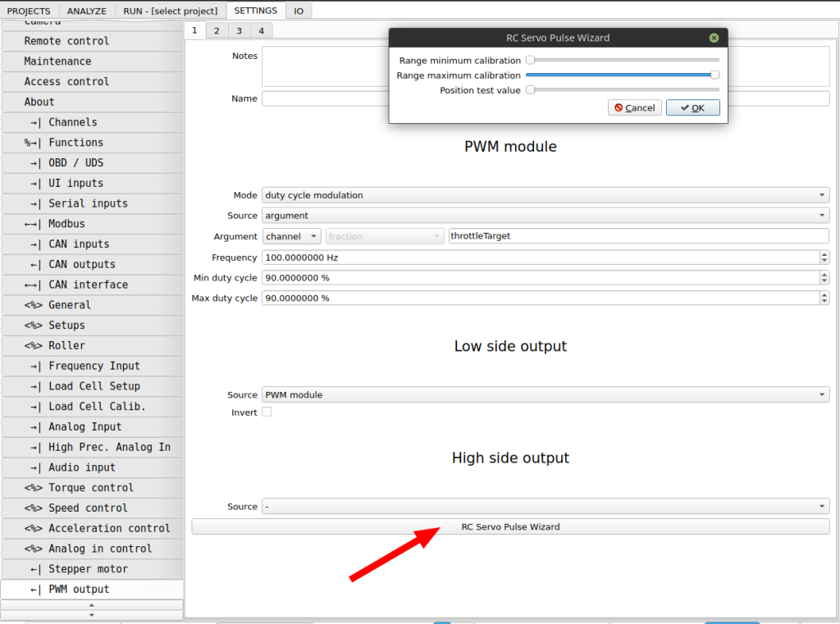Expand the PWM module Source dropdown
This screenshot has height=624, width=840.
tap(545, 216)
